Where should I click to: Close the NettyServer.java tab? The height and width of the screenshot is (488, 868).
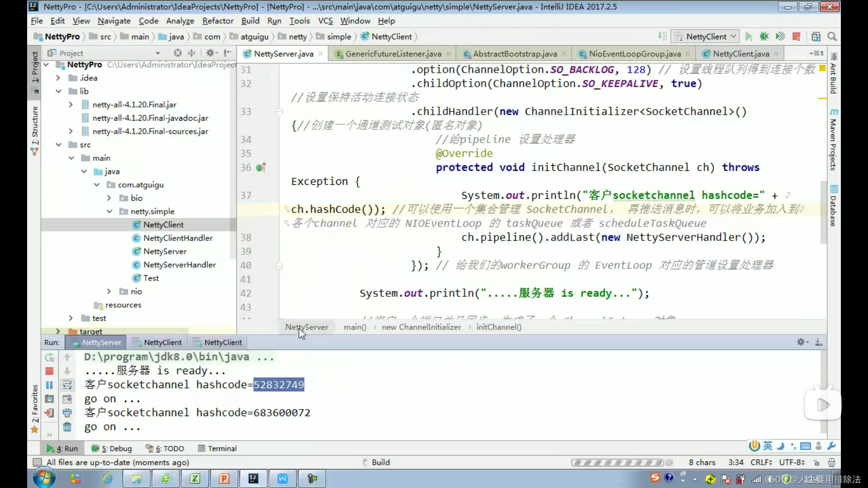[x=321, y=54]
